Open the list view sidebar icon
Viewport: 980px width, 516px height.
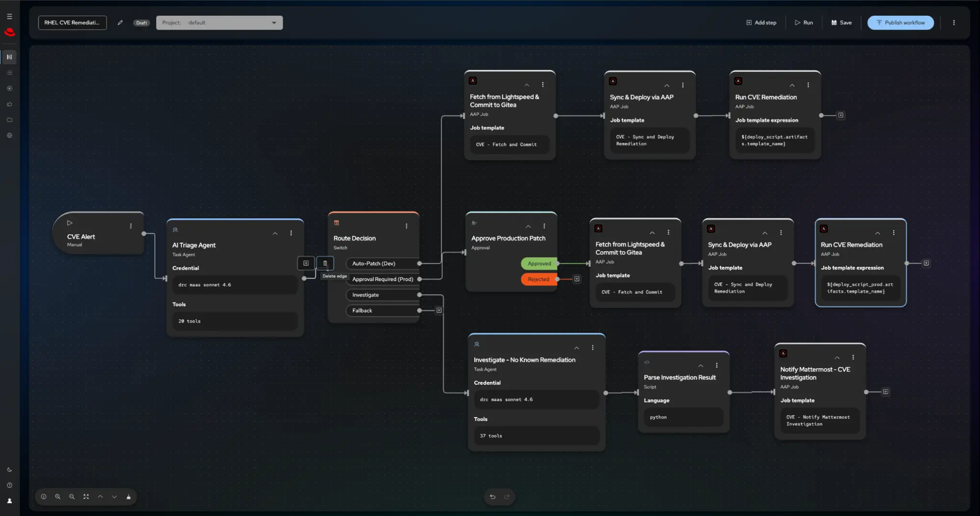(x=9, y=73)
